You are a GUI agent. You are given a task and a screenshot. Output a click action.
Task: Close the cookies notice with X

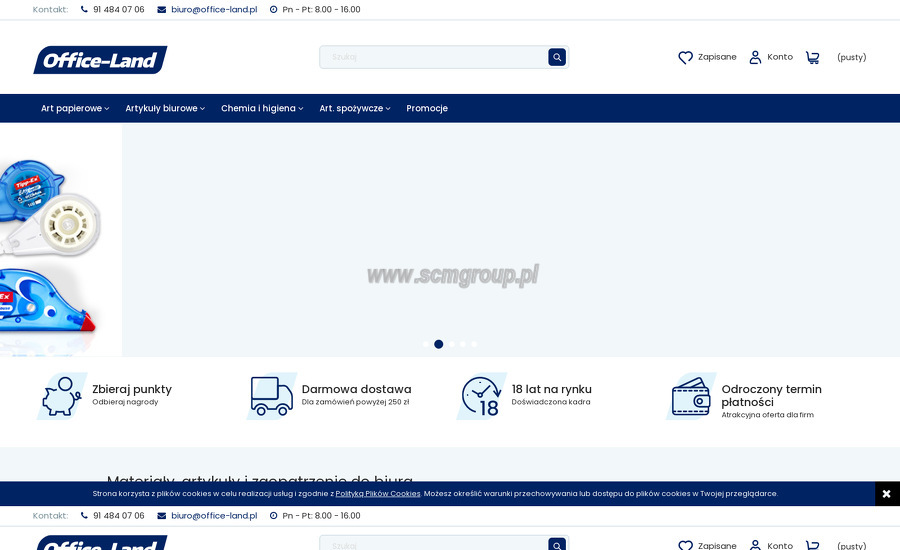coord(887,494)
